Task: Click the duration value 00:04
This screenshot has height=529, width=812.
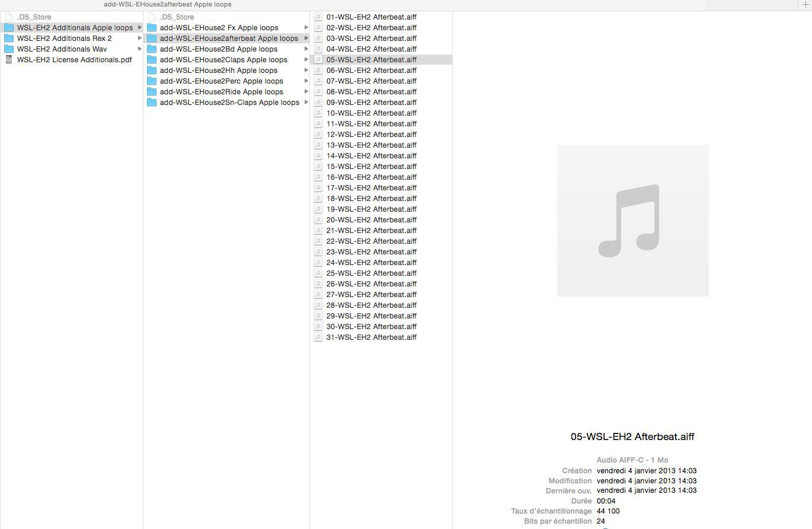Action: point(606,501)
